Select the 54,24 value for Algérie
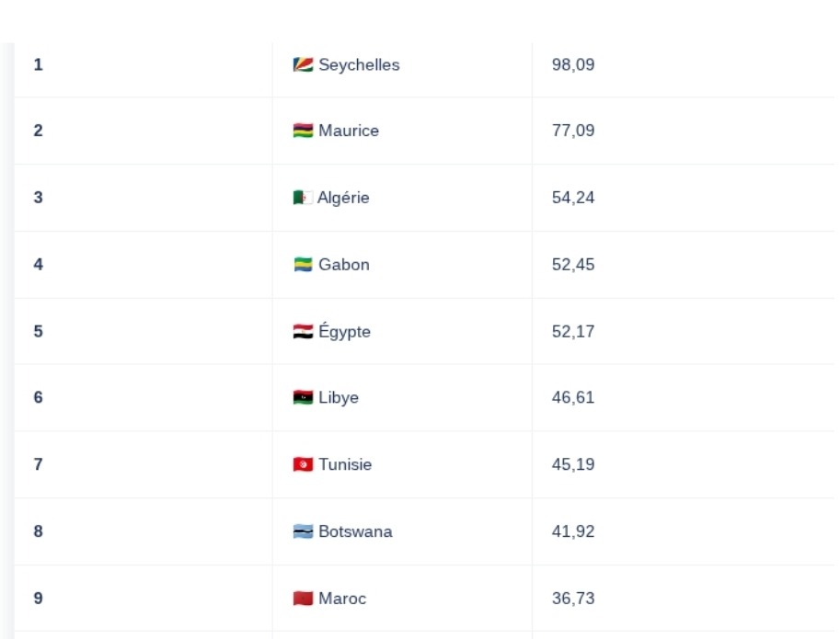The image size is (840, 639). coord(573,198)
